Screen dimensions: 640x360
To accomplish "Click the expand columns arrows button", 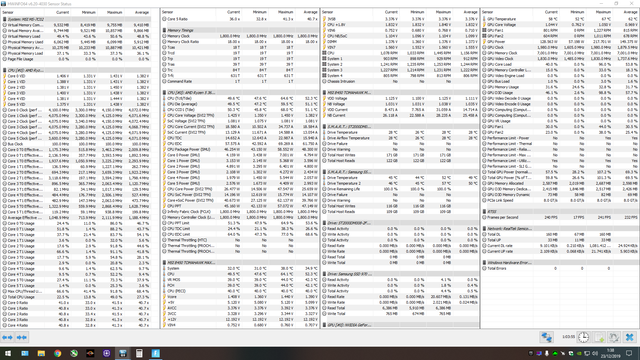I will [x=7, y=338].
